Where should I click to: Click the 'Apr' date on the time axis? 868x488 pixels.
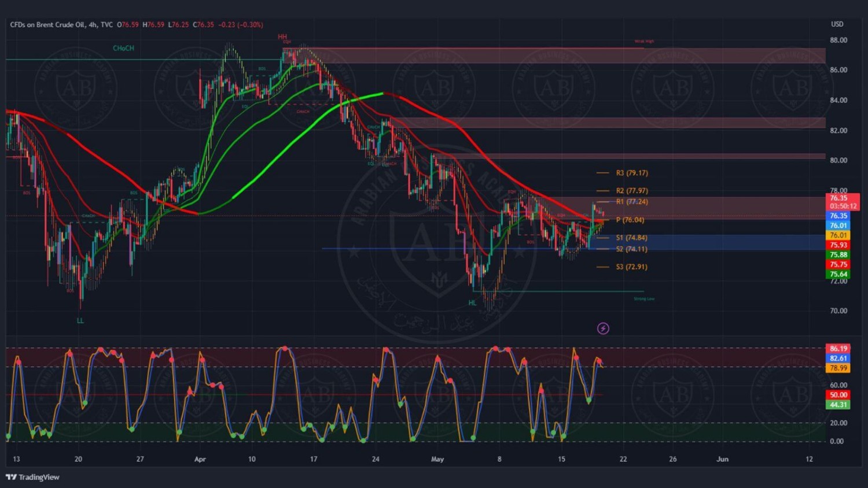pyautogui.click(x=200, y=459)
